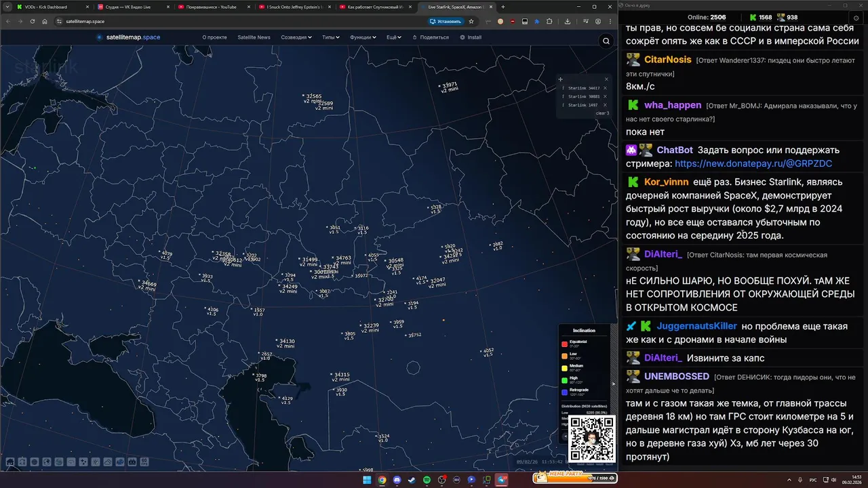
Task: Open the 'О проекте' menu item
Action: coord(214,37)
